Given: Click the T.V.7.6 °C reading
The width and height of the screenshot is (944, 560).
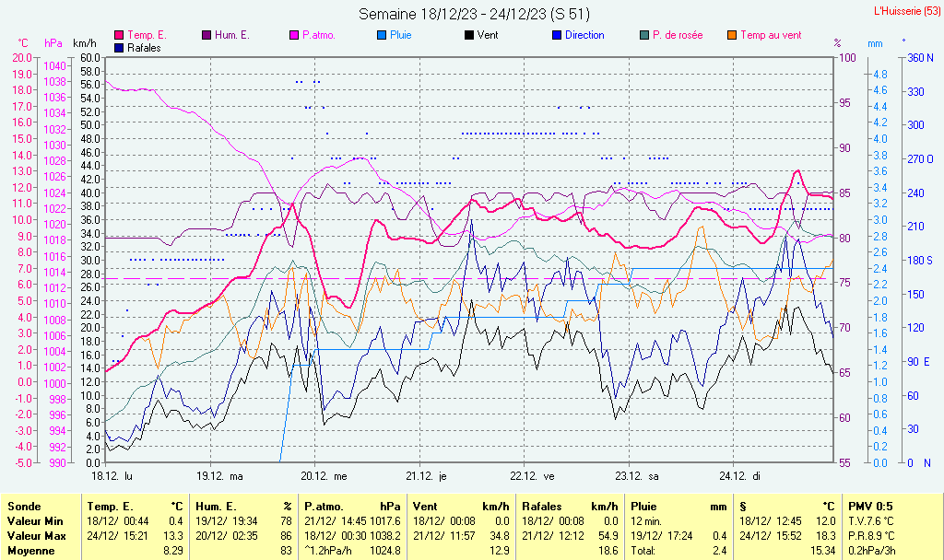Looking at the screenshot, I should click(871, 521).
